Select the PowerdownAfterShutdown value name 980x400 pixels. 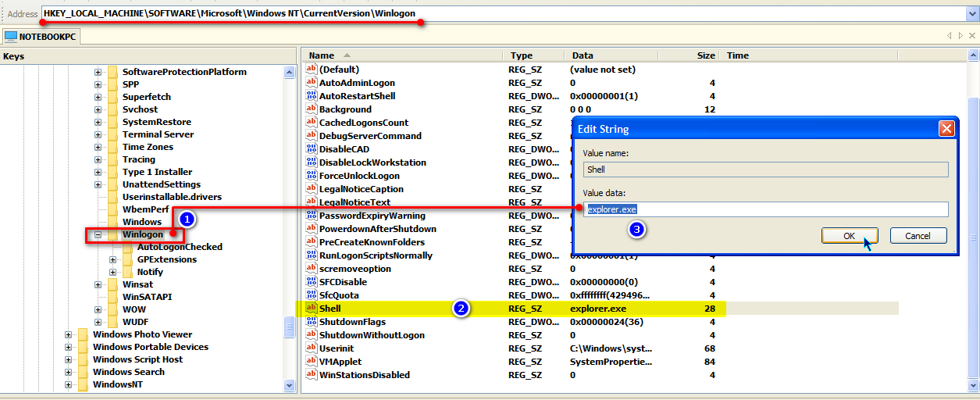377,229
